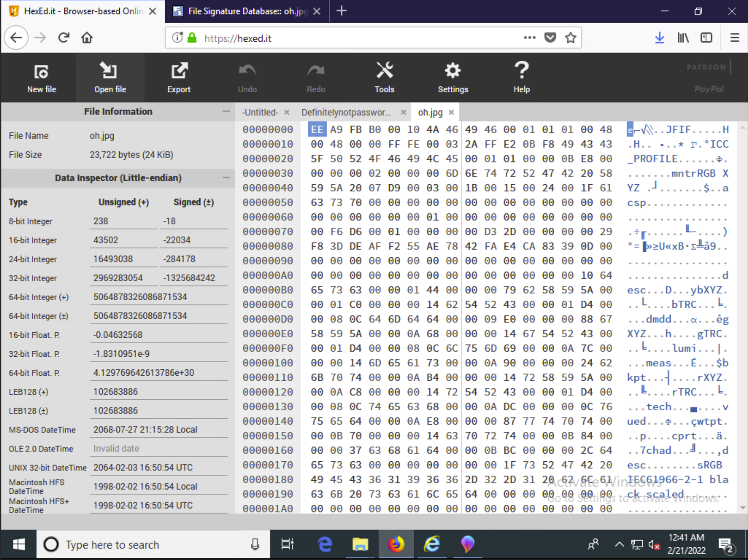Toggle the Firefox sidebar
748x560 pixels.
pos(706,38)
